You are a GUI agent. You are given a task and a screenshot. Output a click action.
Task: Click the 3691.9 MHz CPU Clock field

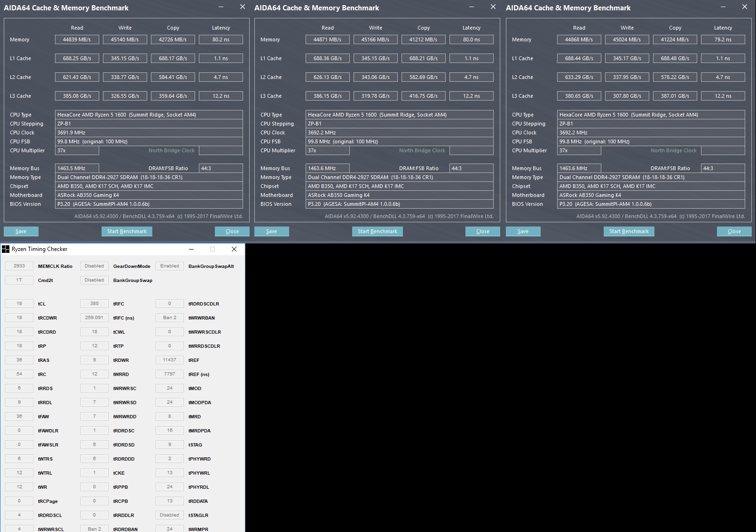(149, 133)
